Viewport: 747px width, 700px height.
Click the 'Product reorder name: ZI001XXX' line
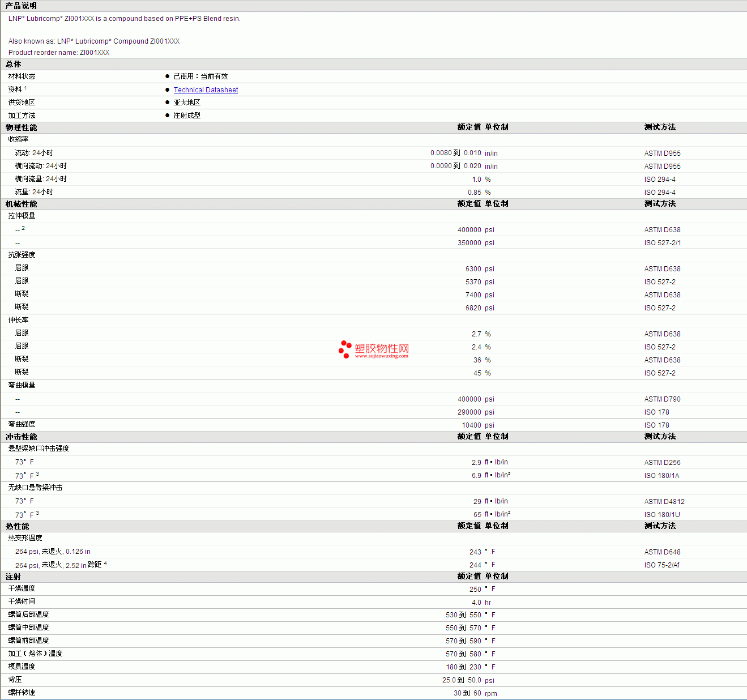click(59, 53)
